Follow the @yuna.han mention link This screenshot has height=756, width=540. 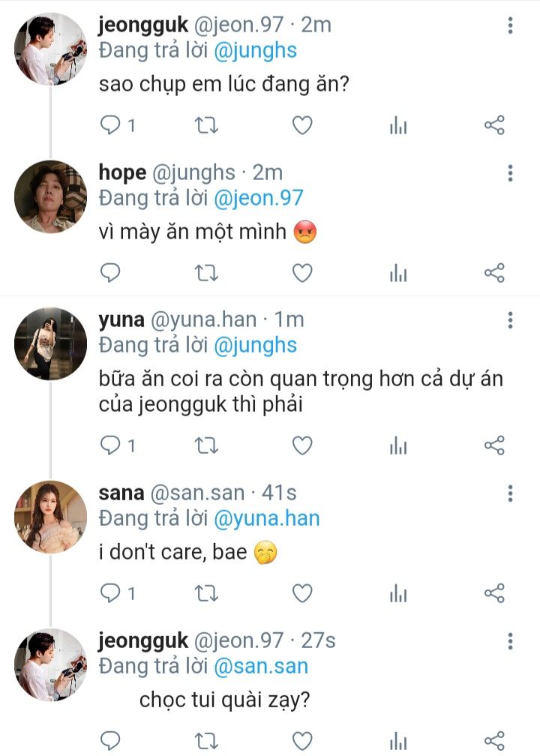pos(267,518)
